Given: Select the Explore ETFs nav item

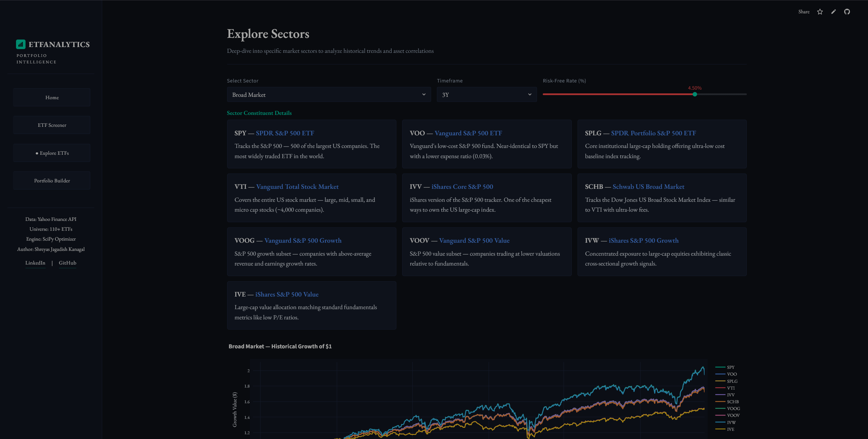Looking at the screenshot, I should [52, 153].
